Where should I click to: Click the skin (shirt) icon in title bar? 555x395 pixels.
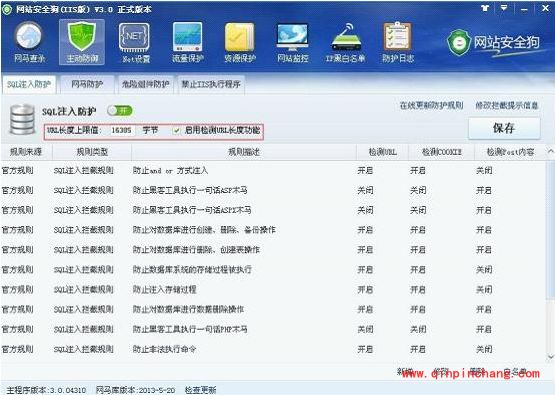(485, 8)
